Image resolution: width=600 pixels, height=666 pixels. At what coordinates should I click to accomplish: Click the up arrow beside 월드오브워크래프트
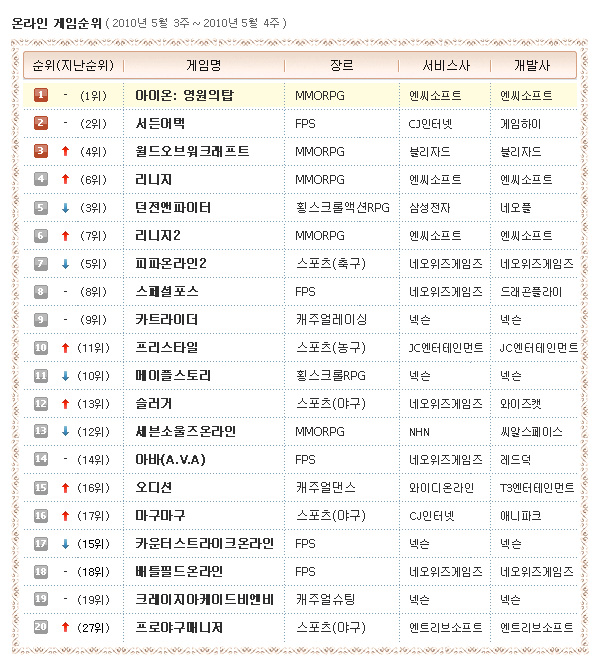65,151
